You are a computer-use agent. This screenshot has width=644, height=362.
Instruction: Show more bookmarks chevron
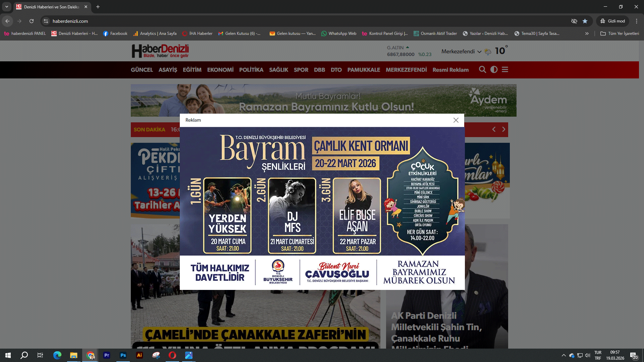coord(587,34)
